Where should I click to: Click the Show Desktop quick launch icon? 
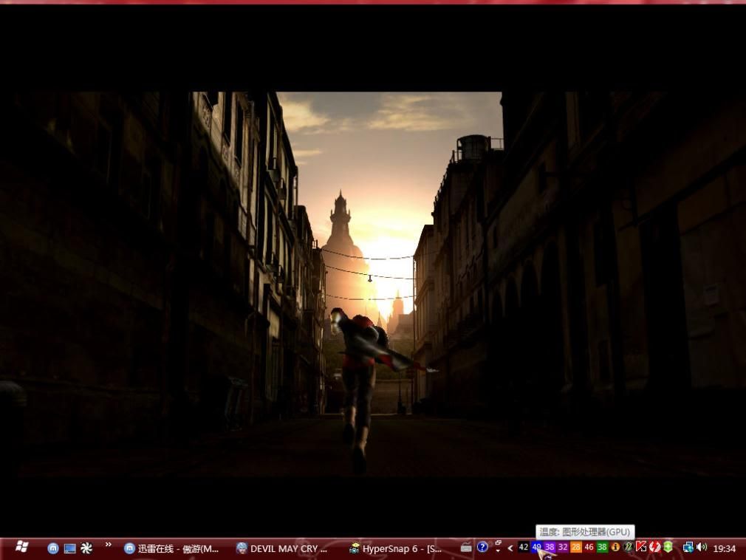pos(70,549)
